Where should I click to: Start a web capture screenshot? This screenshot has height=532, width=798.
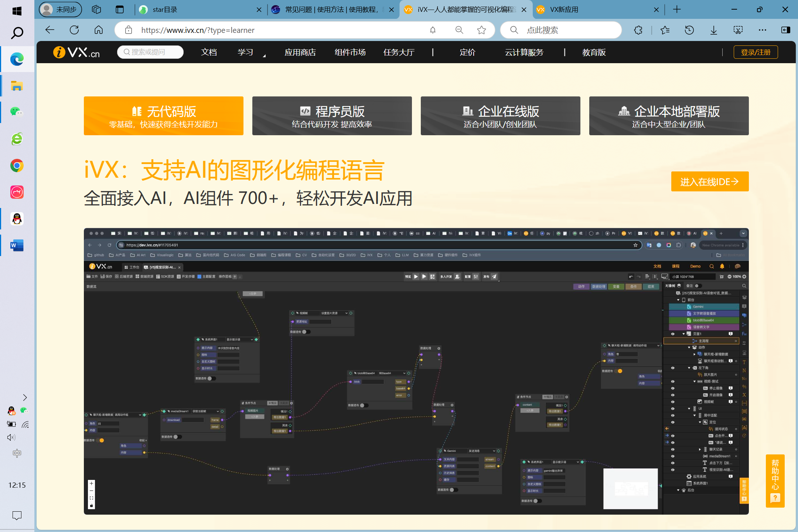point(738,30)
